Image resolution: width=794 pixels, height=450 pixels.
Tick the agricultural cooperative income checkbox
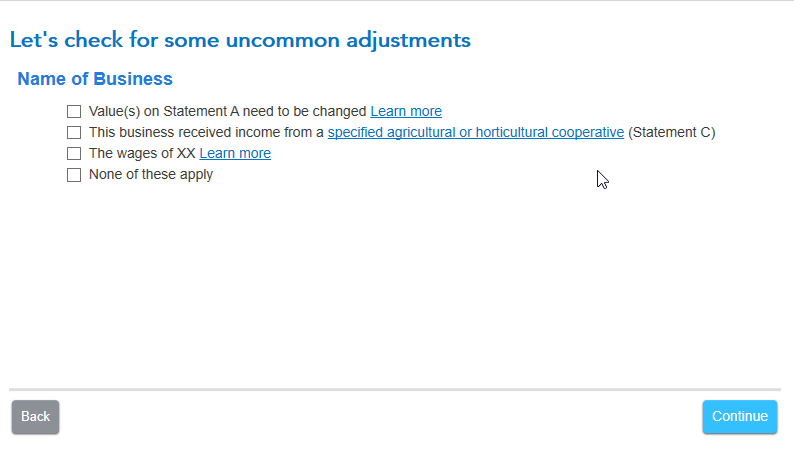click(74, 133)
